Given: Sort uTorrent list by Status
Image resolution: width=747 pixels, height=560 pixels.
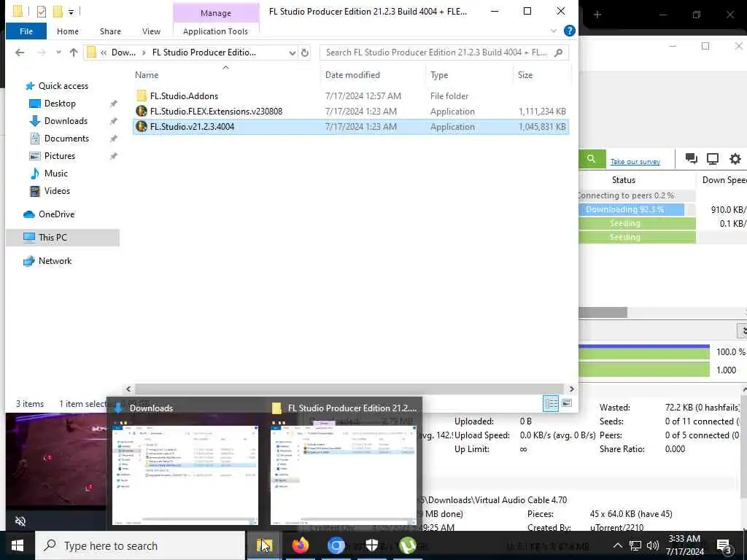Looking at the screenshot, I should [624, 180].
